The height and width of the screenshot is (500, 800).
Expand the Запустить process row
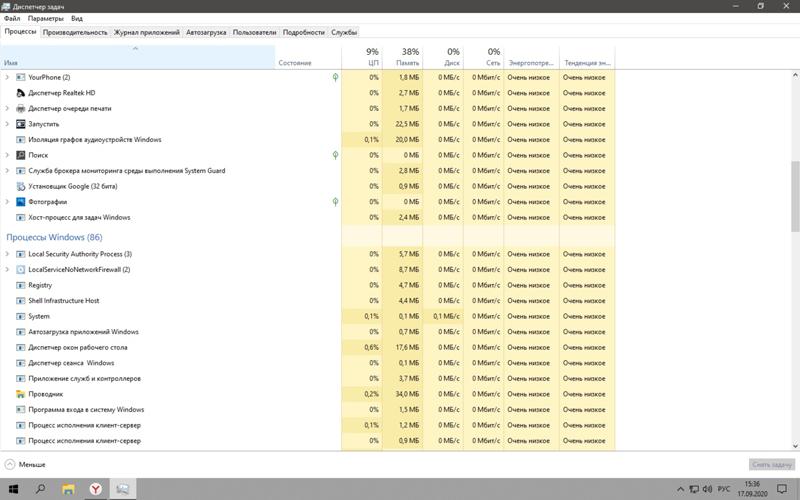[7, 124]
